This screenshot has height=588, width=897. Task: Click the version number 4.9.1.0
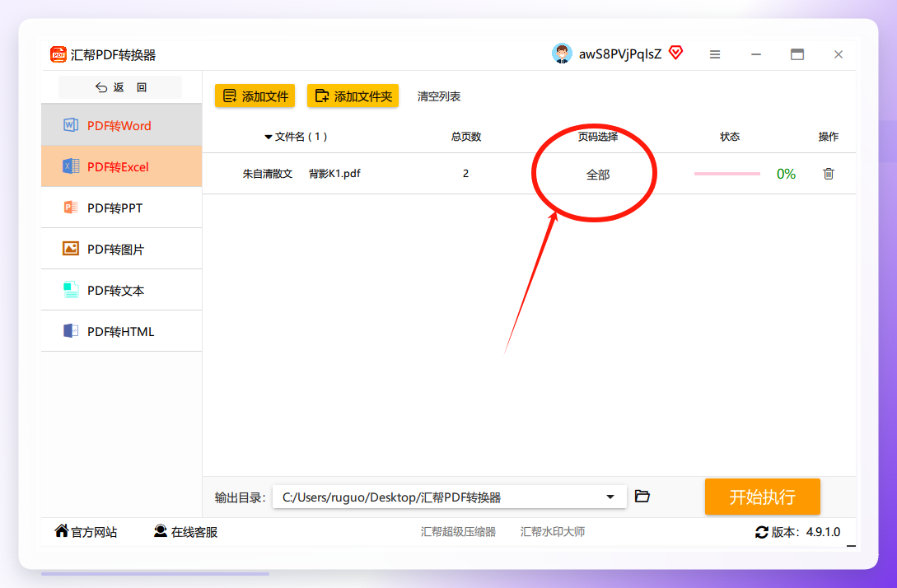point(823,532)
